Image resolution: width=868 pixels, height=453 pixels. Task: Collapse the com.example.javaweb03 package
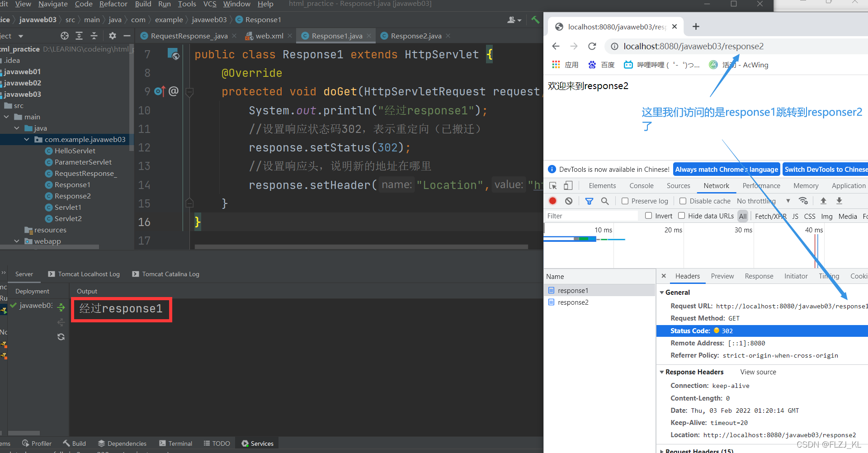point(27,139)
